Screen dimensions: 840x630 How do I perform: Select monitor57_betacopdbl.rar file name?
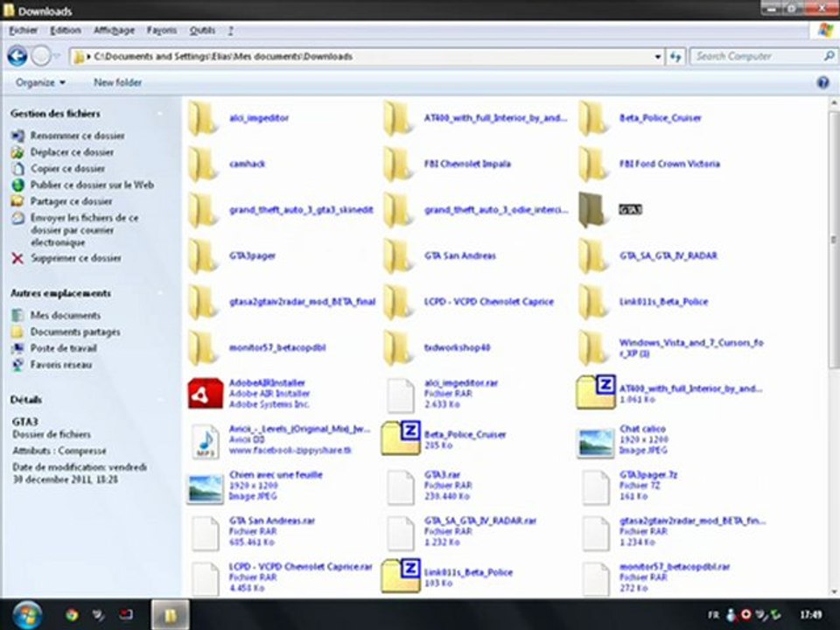pos(675,567)
